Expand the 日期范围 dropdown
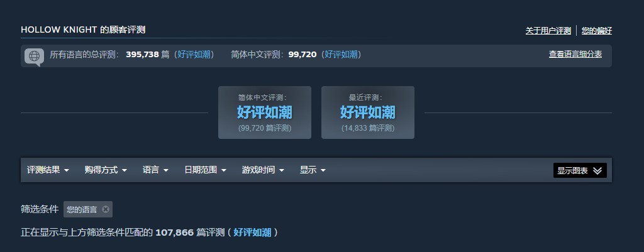Screen dimensions: 644x252 tap(206, 170)
